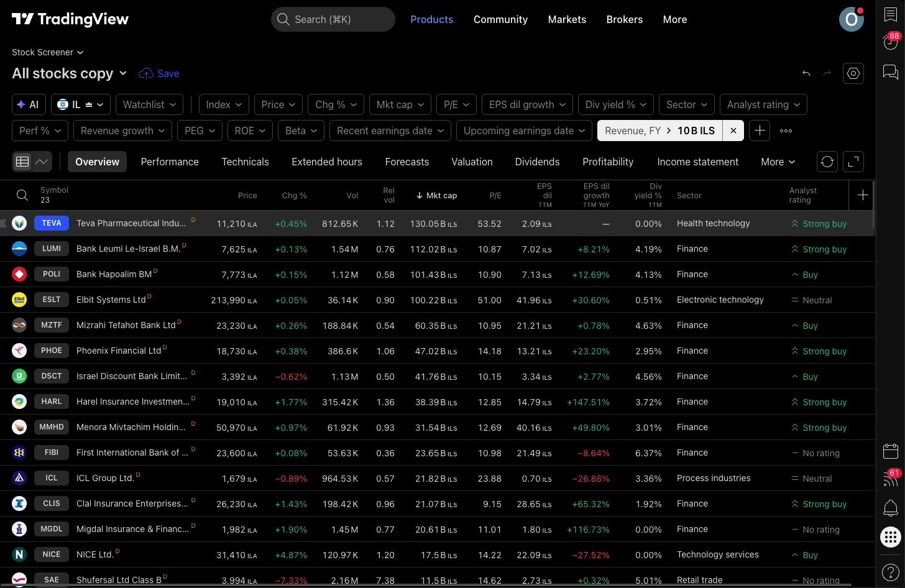The height and width of the screenshot is (588, 905).
Task: Click the redo arrow icon
Action: tap(827, 73)
